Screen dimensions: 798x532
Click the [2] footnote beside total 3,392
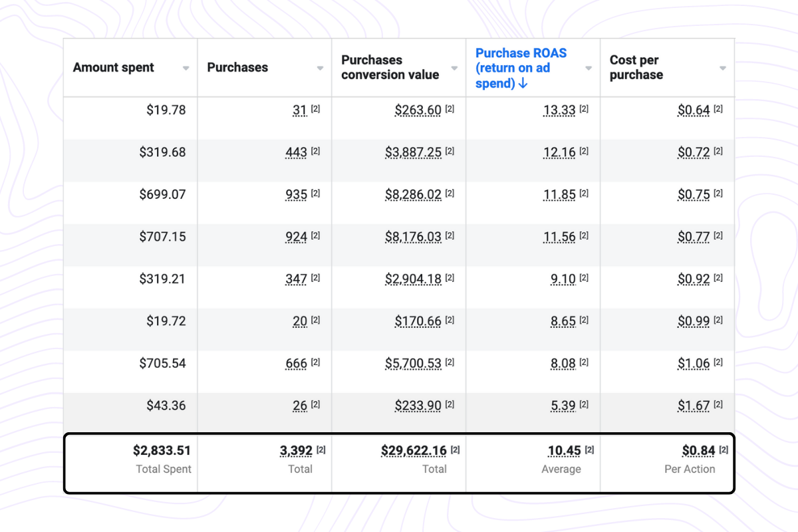(x=321, y=450)
